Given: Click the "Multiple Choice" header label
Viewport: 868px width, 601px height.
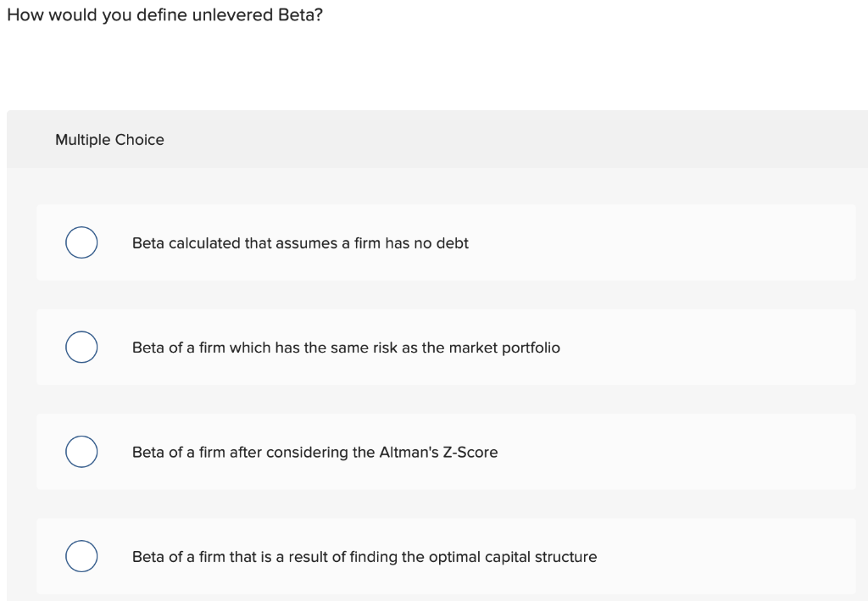Looking at the screenshot, I should coord(109,140).
